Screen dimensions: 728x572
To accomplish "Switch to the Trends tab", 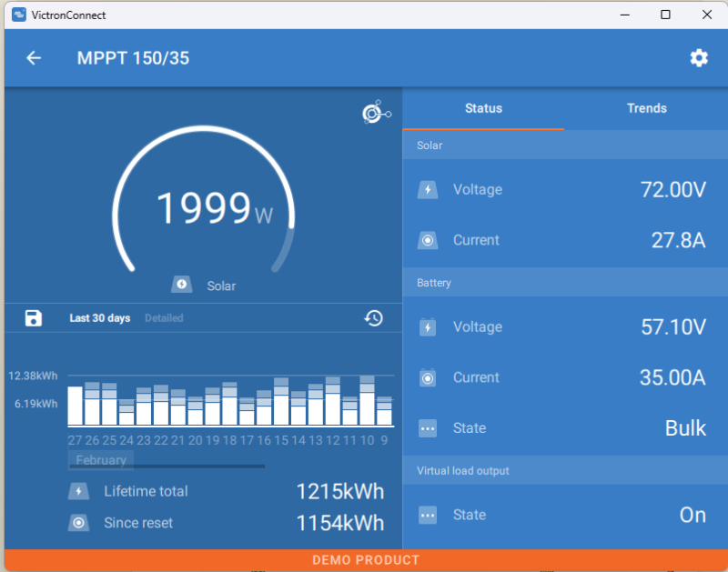I will pyautogui.click(x=646, y=108).
